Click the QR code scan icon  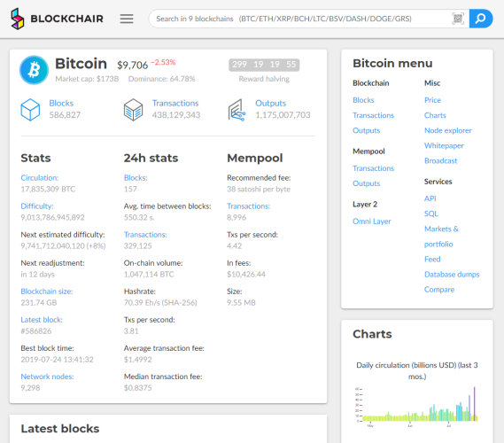[458, 19]
